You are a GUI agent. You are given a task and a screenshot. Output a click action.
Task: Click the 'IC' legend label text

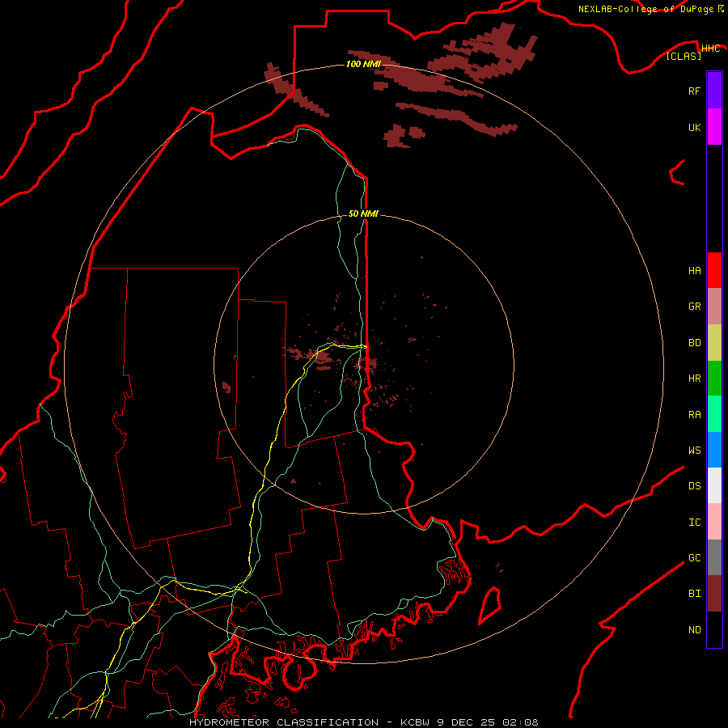click(x=694, y=523)
